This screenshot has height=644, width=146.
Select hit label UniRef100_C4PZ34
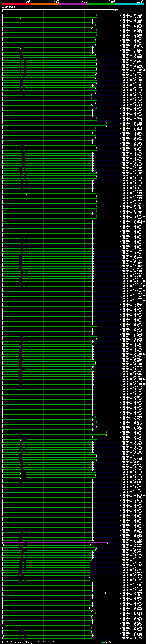coord(131,98)
